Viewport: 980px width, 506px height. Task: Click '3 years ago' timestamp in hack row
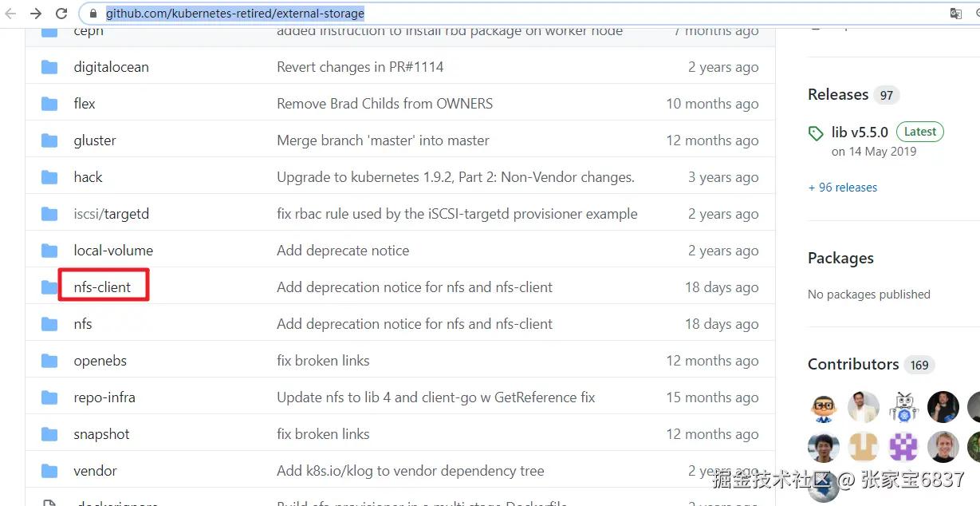click(x=723, y=177)
